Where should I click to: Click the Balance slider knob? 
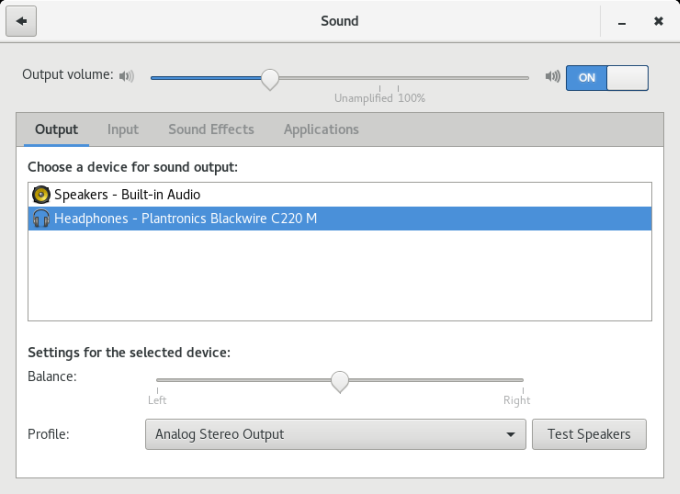340,380
